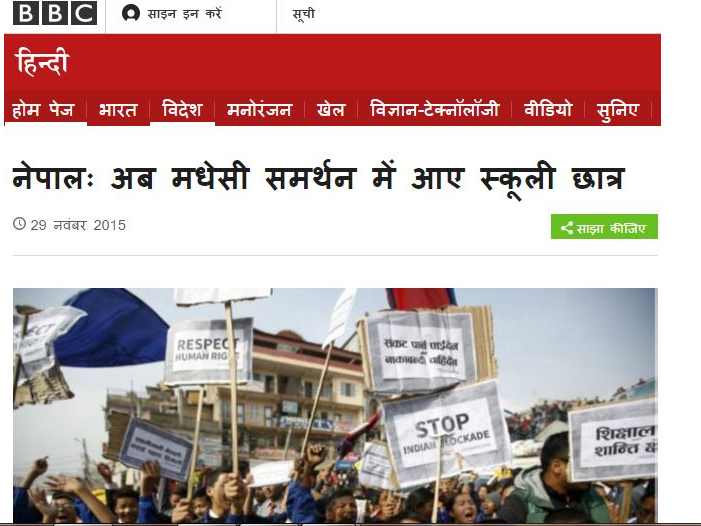This screenshot has height=526, width=701.
Task: Open the खेल section
Action: pyautogui.click(x=331, y=109)
